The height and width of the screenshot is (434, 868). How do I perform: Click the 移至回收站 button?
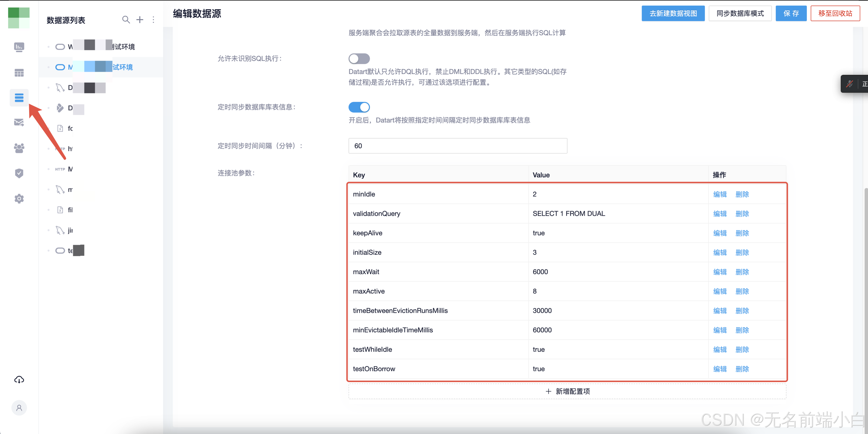835,14
